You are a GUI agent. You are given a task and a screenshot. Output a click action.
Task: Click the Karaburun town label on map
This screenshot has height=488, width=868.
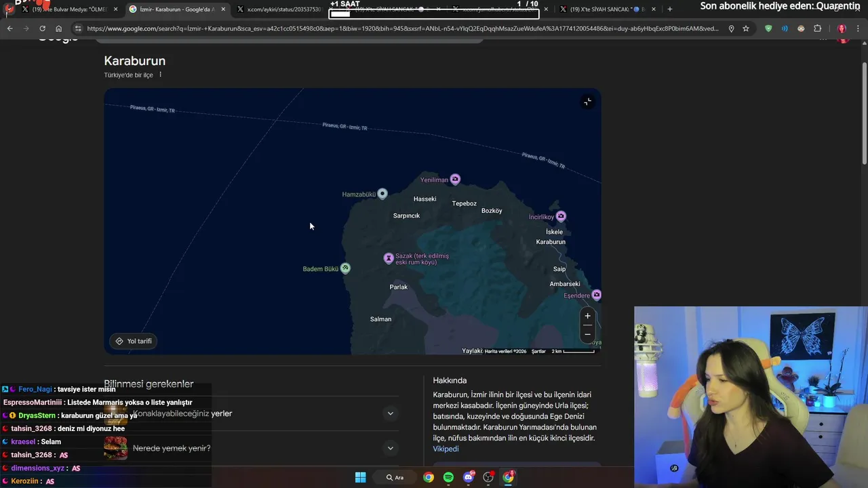551,242
